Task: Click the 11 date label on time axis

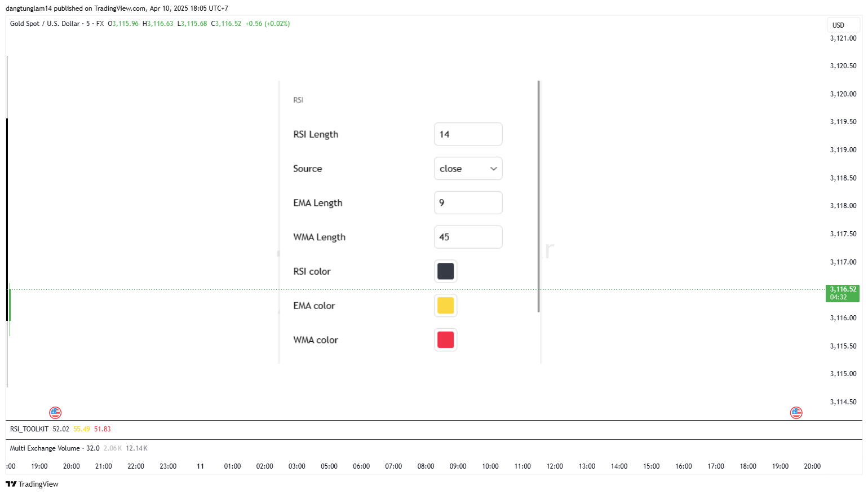Action: (x=200, y=466)
